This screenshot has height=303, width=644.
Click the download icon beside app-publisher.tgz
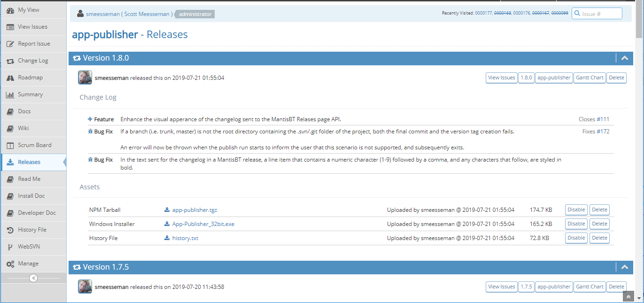[167, 210]
